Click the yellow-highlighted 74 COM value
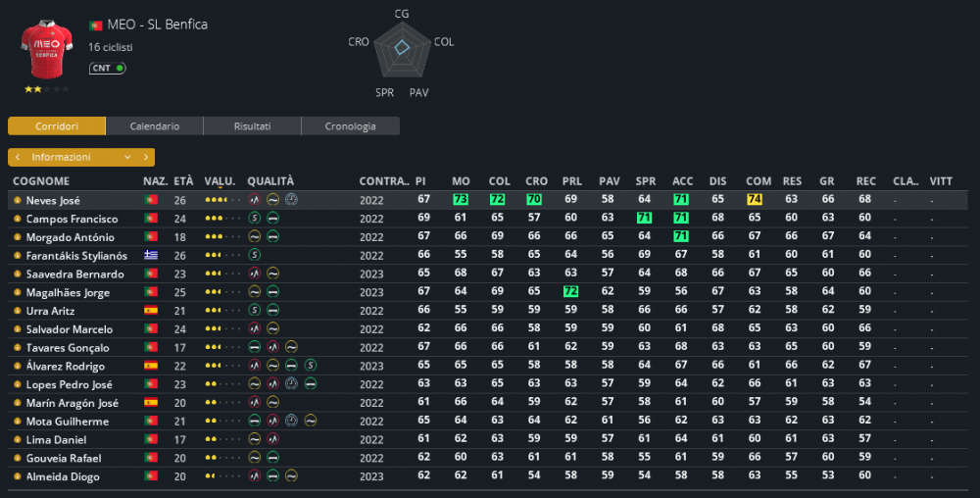Screen dimensions: 980x498 (x=755, y=199)
